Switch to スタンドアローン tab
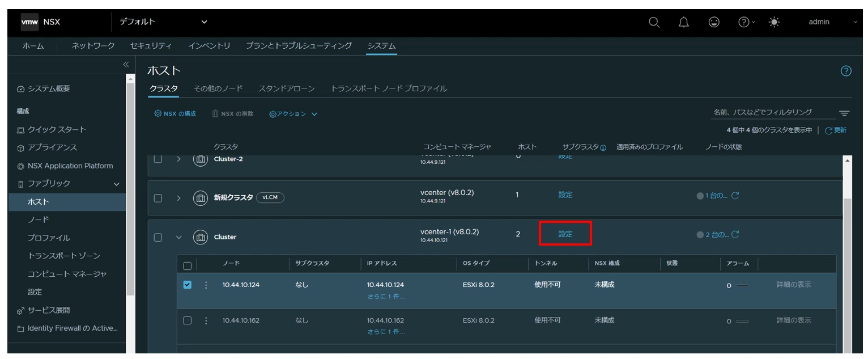 click(x=286, y=88)
